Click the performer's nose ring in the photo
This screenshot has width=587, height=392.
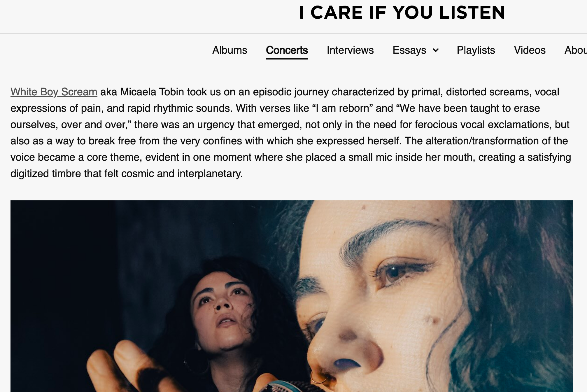click(318, 378)
